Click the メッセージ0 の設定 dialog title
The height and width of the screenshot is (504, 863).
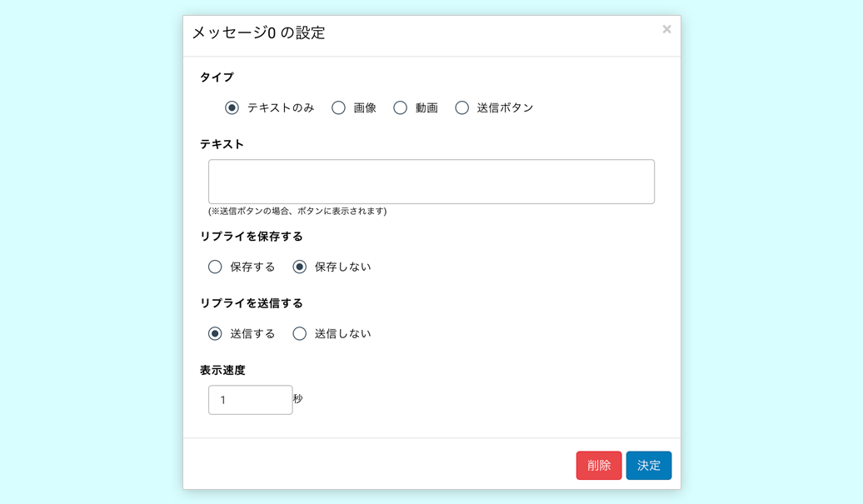(258, 33)
